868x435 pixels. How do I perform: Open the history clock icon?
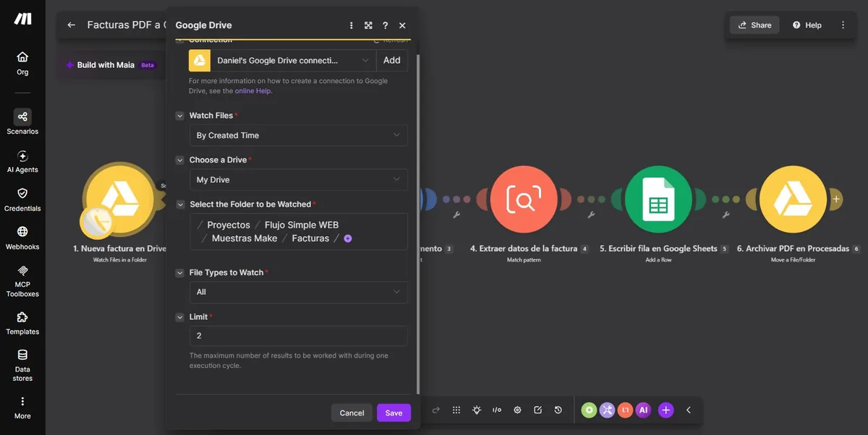tap(558, 410)
